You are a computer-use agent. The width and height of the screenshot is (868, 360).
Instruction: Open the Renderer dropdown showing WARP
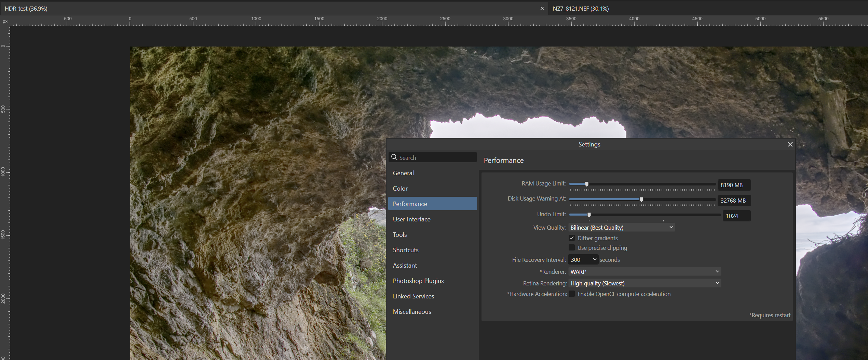(645, 271)
